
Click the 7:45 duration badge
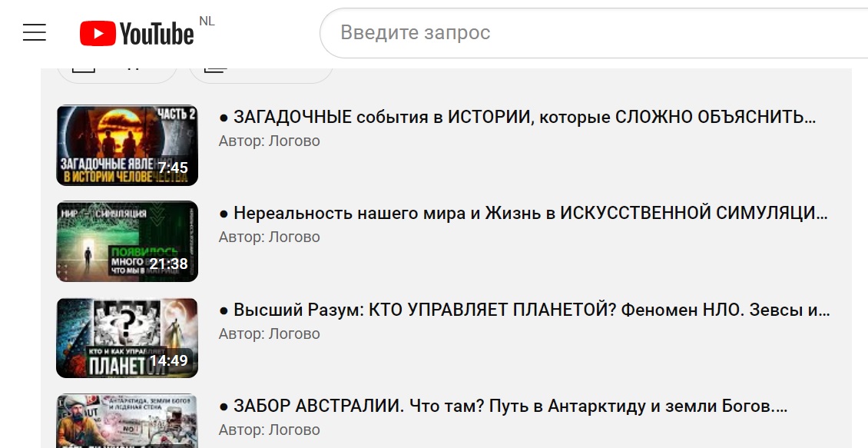pos(173,168)
